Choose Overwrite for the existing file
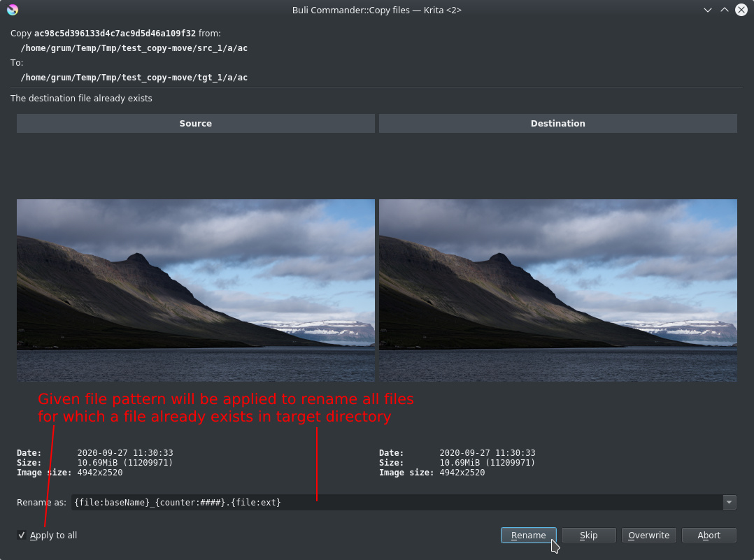 [x=648, y=536]
